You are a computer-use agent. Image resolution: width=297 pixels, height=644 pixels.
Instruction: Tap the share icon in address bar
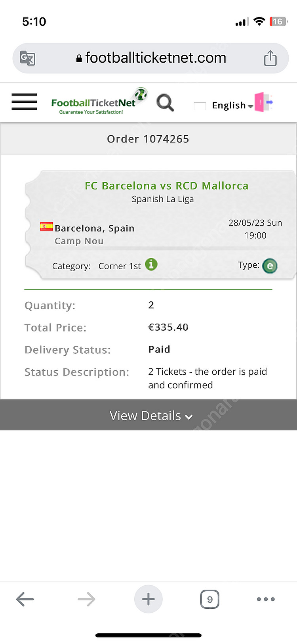pyautogui.click(x=270, y=58)
